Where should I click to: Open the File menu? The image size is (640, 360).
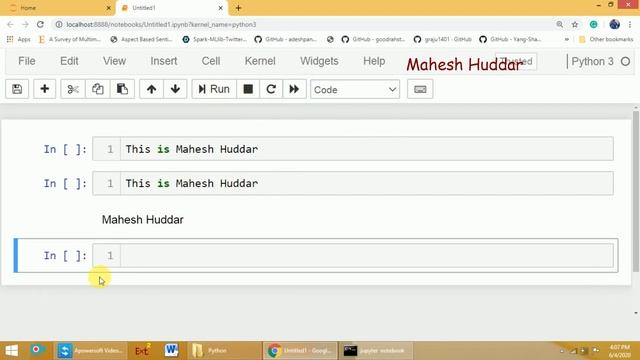click(27, 61)
